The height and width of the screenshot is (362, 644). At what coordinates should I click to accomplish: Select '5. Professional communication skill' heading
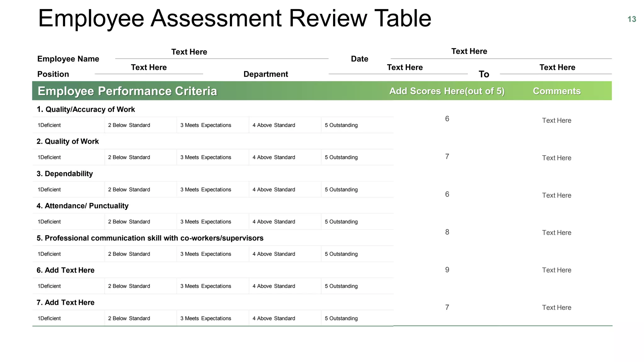tap(150, 238)
